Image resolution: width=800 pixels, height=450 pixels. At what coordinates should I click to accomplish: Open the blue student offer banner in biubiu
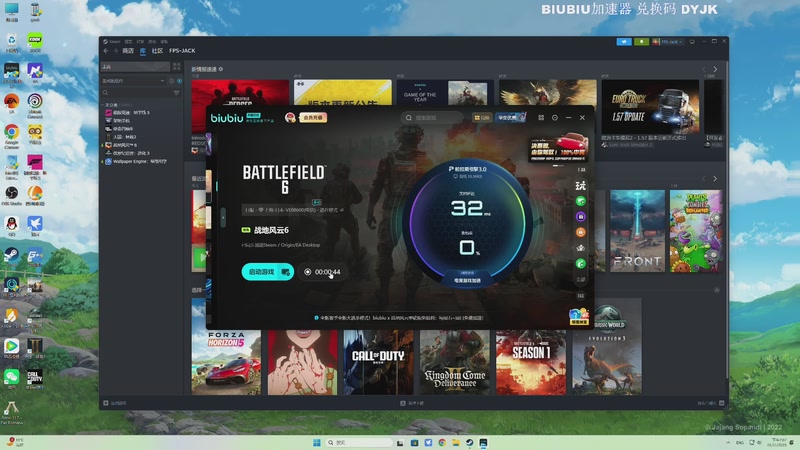coord(511,118)
